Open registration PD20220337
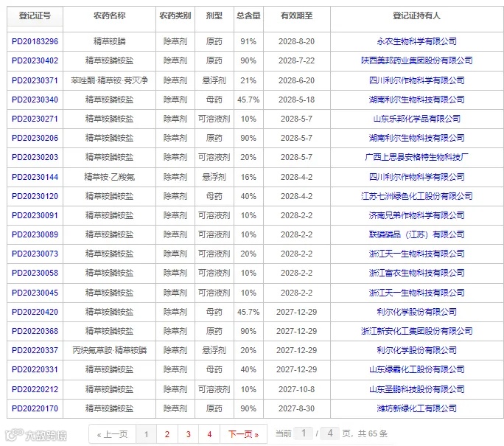The height and width of the screenshot is (446, 504). click(x=35, y=350)
